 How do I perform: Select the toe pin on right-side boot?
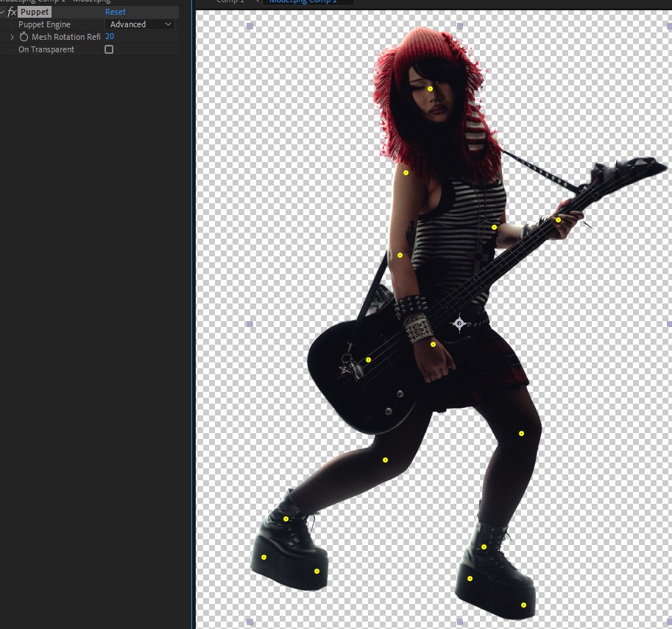[523, 605]
